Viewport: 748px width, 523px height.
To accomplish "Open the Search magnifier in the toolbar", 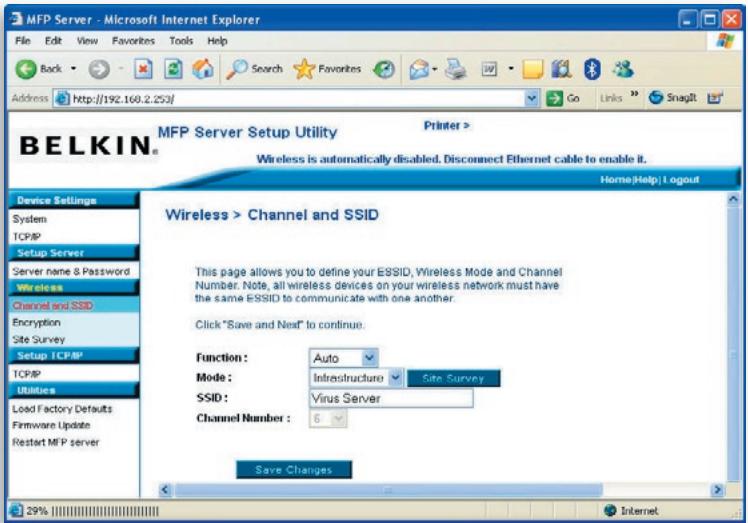I will tap(255, 69).
